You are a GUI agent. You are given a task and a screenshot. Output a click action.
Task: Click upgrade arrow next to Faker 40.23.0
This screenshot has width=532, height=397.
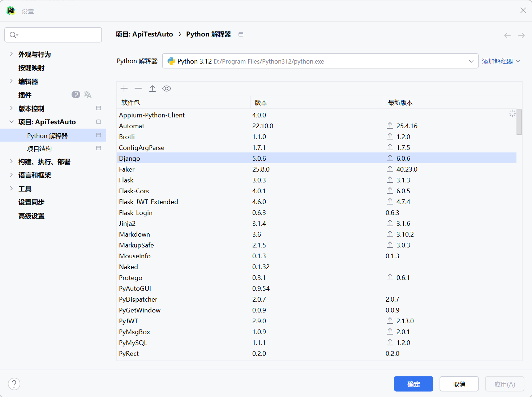pyautogui.click(x=390, y=169)
